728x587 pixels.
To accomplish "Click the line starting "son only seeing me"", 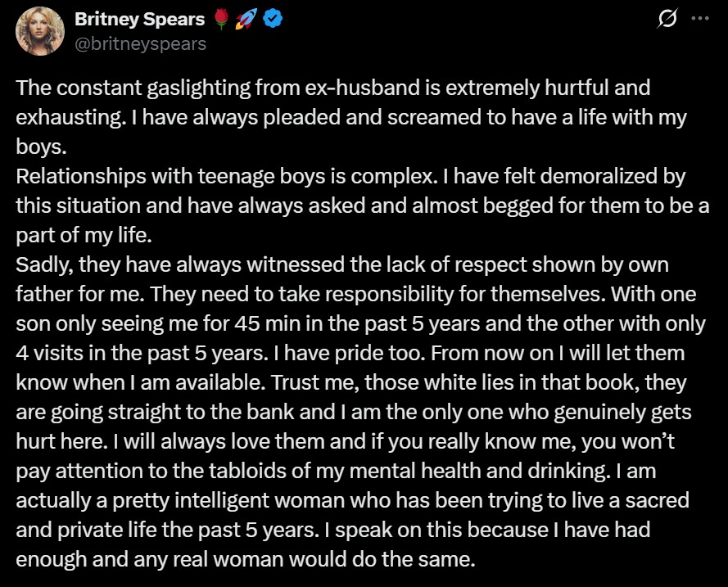I will coord(360,323).
